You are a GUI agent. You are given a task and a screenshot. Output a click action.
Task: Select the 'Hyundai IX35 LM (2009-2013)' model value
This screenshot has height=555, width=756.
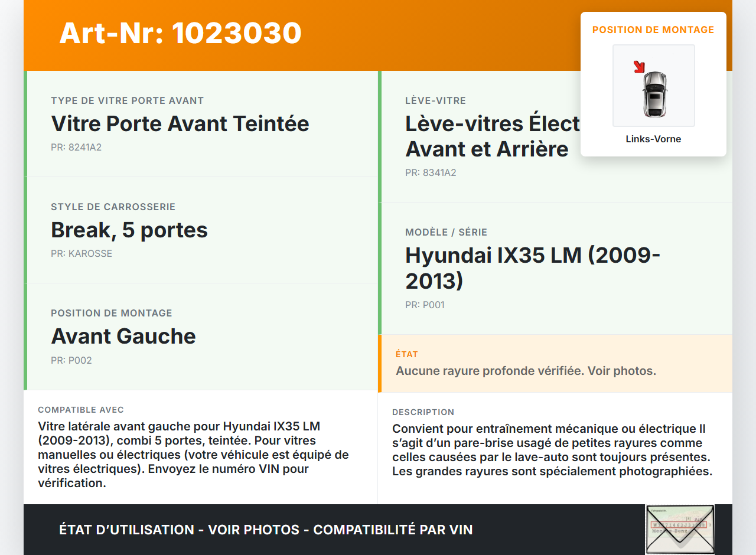[x=533, y=268]
